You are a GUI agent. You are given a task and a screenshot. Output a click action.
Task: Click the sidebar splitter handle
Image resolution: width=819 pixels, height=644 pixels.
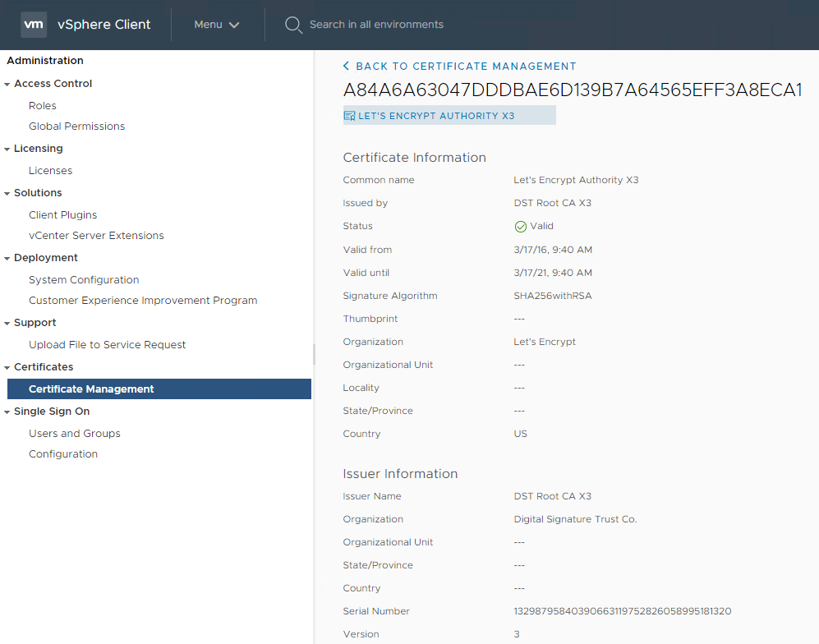314,354
